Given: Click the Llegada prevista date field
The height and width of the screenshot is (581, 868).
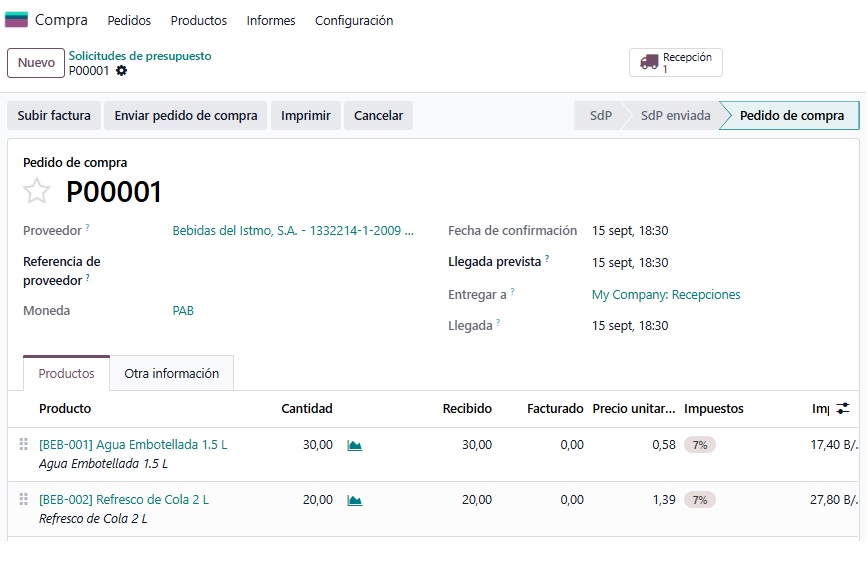Looking at the screenshot, I should (x=630, y=263).
